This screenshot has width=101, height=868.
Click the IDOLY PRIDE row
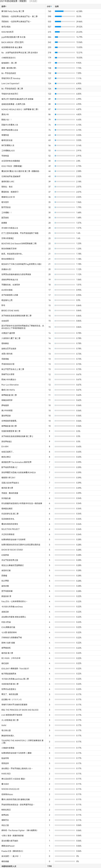point(50,166)
